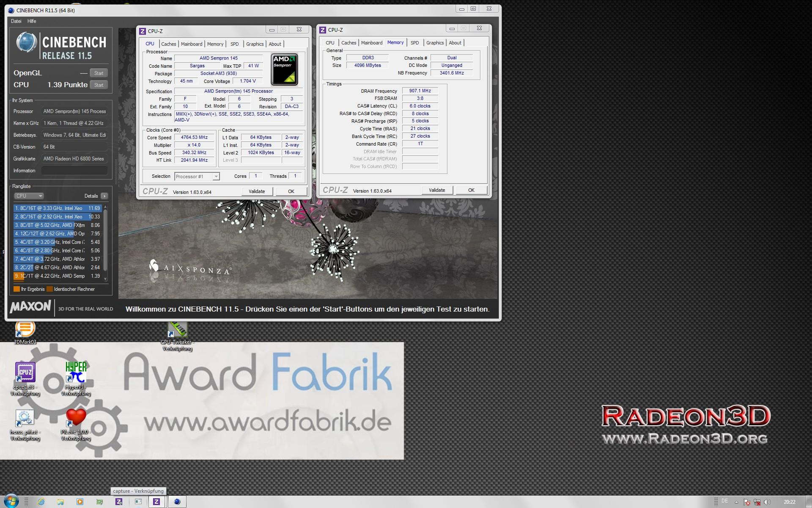Image resolution: width=812 pixels, height=508 pixels.
Task: Switch to the About tab in the left CPU-Z window
Action: (275, 44)
